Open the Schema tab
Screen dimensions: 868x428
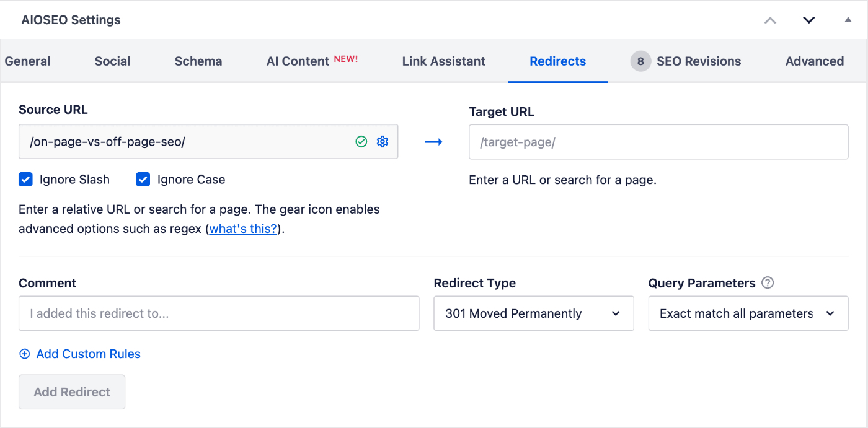[198, 61]
